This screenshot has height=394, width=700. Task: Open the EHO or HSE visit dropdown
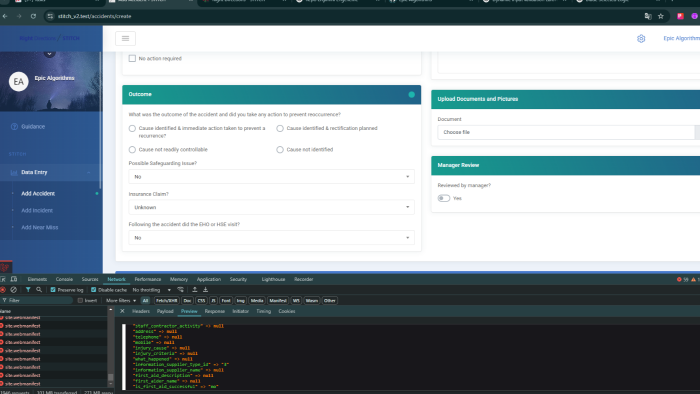coord(271,237)
